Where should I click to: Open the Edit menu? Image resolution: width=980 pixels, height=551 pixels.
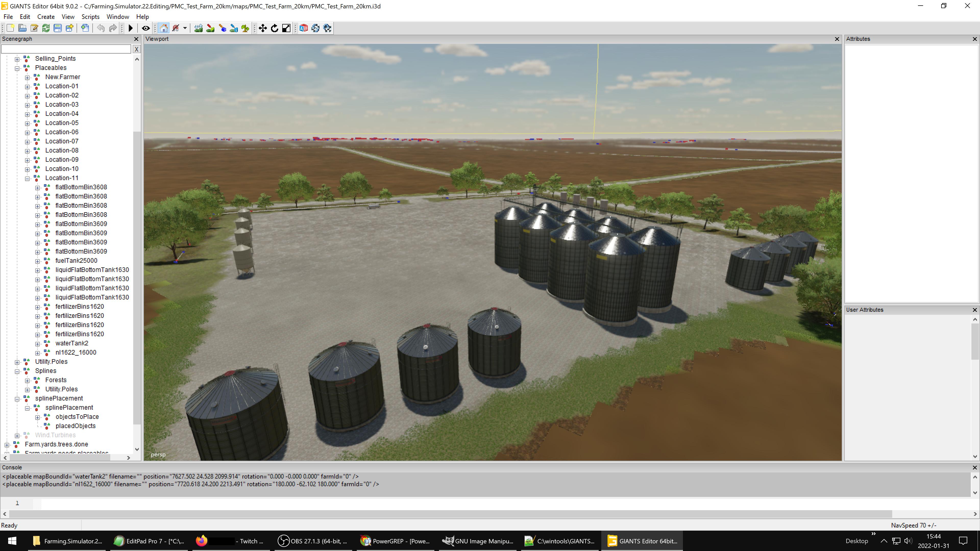coord(25,17)
